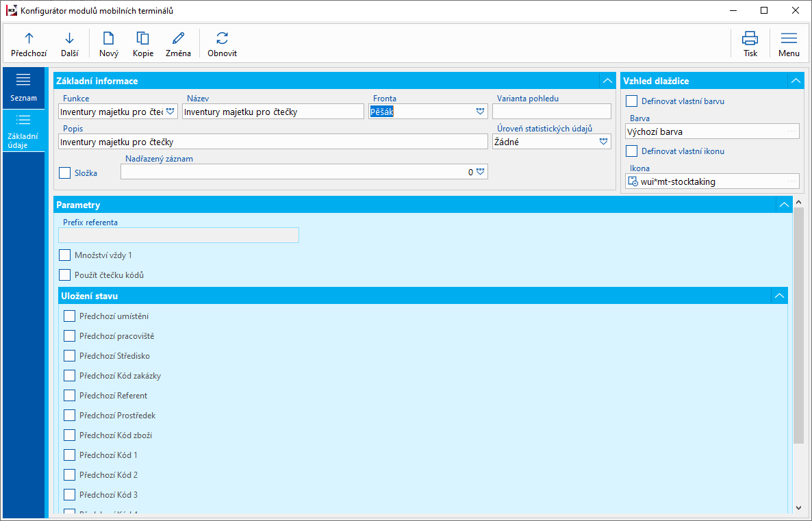The width and height of the screenshot is (812, 521).
Task: Click the Název input field
Action: point(273,112)
